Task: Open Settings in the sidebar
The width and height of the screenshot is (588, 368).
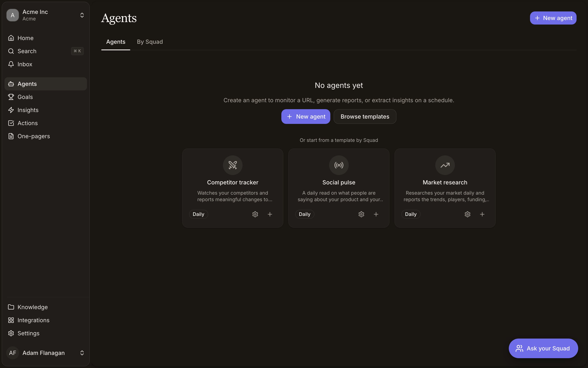Action: tap(46, 333)
